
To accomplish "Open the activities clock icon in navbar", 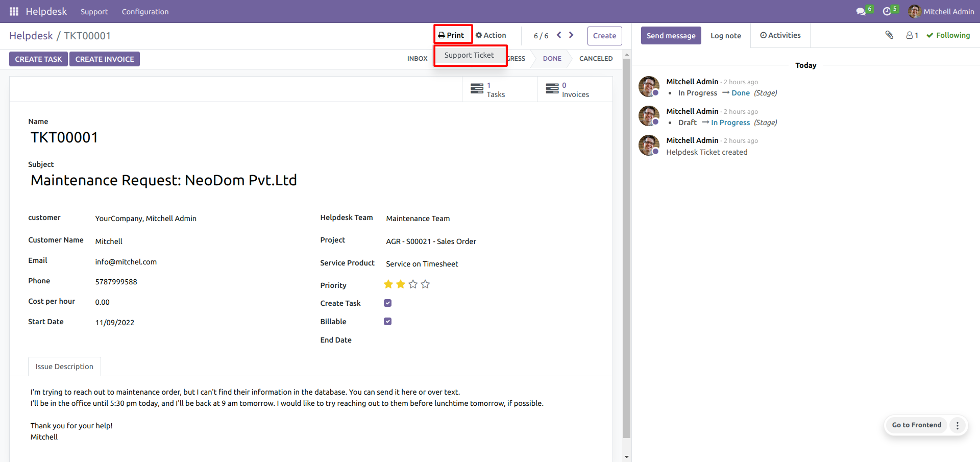I will pyautogui.click(x=887, y=11).
